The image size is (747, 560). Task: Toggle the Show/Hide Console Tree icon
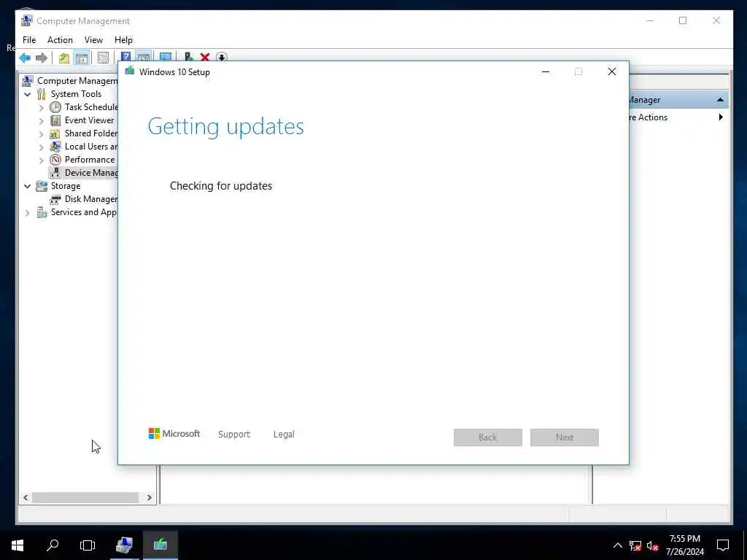(82, 58)
